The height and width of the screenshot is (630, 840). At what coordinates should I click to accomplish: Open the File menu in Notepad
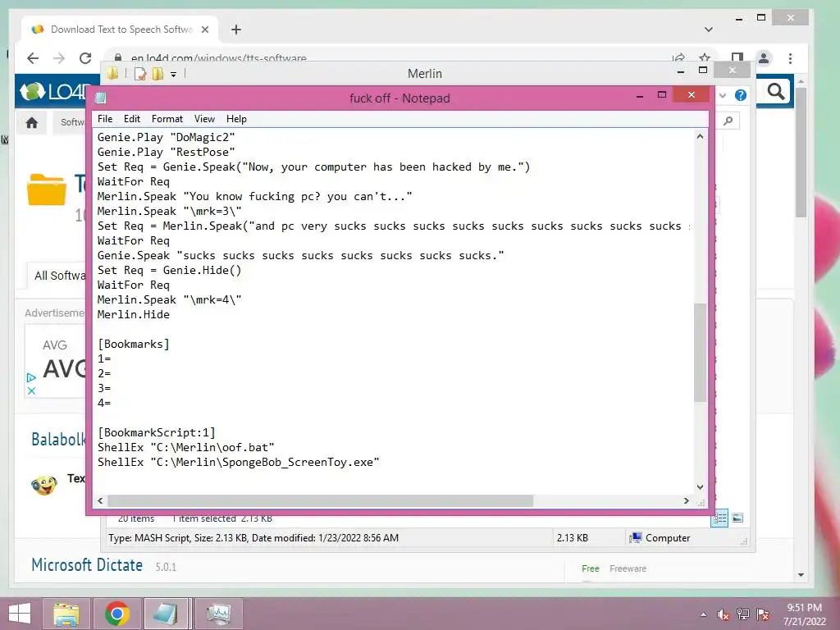click(x=105, y=119)
